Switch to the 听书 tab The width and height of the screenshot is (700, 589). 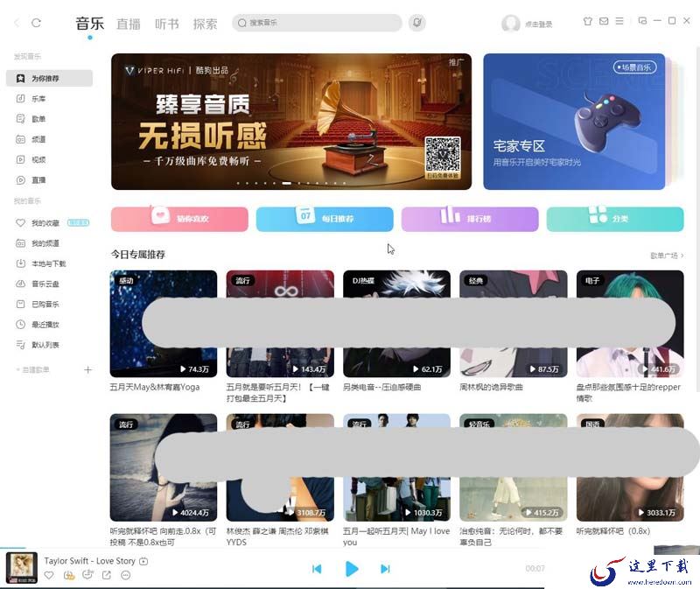tap(167, 24)
